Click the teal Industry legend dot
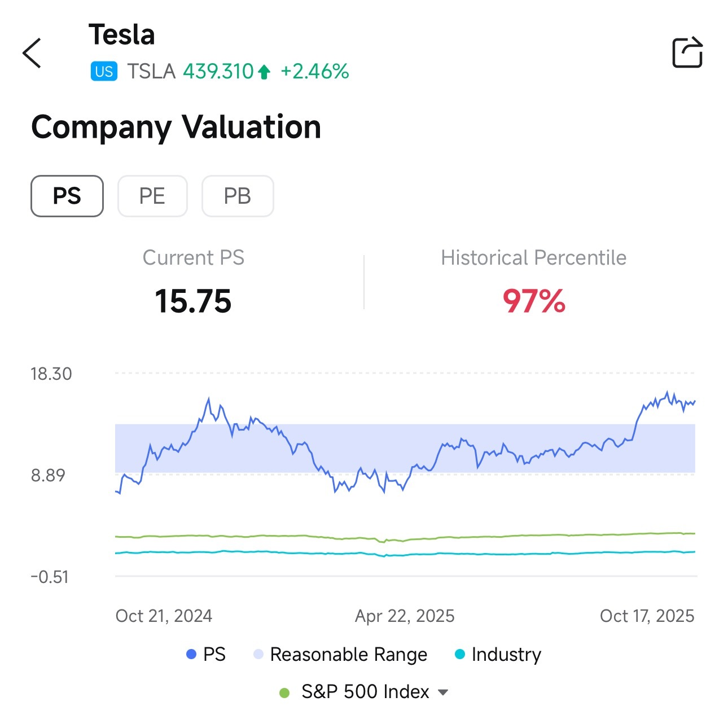 pyautogui.click(x=460, y=654)
